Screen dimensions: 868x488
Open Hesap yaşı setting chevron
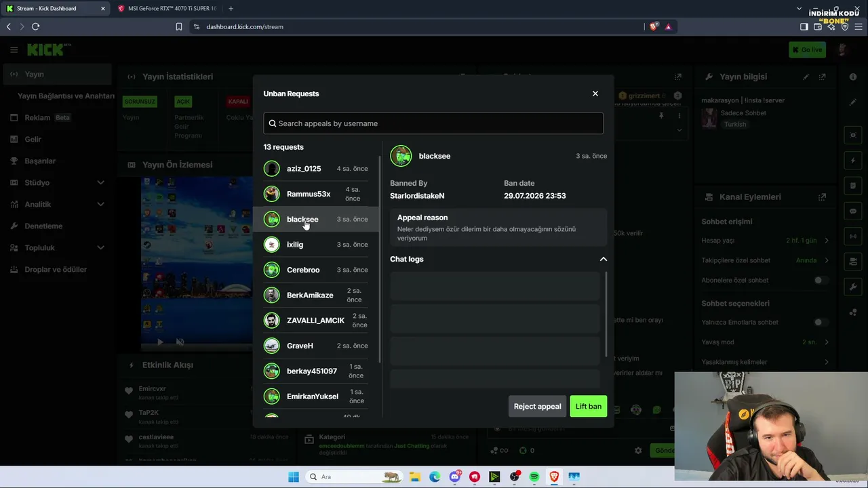pos(827,241)
